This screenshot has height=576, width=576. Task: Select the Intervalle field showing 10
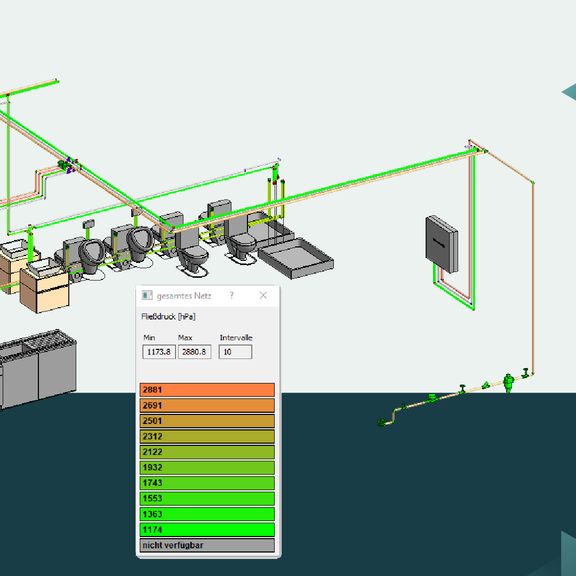click(235, 352)
